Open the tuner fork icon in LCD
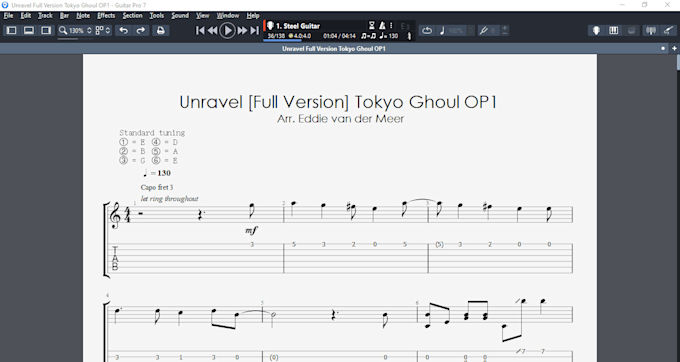680x362 pixels. point(409,36)
